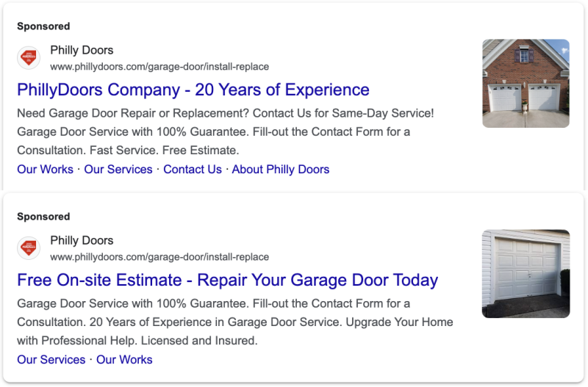Open 'PhillyDoors Company - 20 Years of Experience' headline
The height and width of the screenshot is (387, 588).
tap(193, 90)
